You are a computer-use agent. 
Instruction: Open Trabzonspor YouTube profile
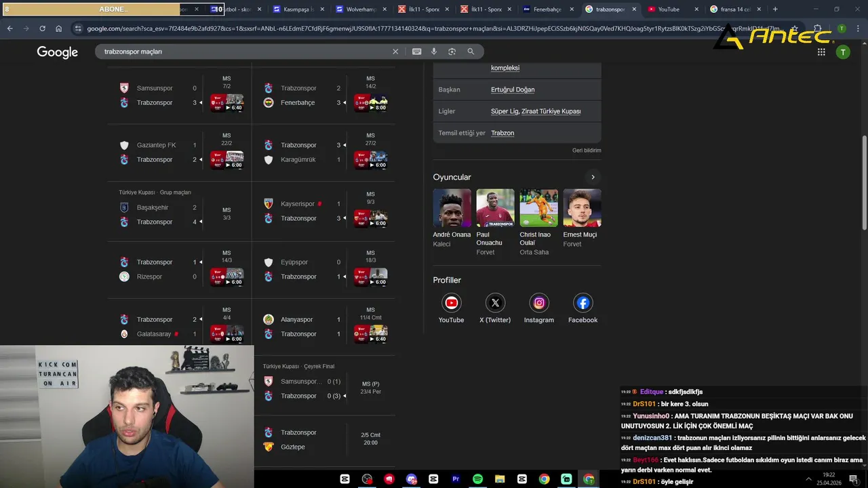pyautogui.click(x=451, y=308)
